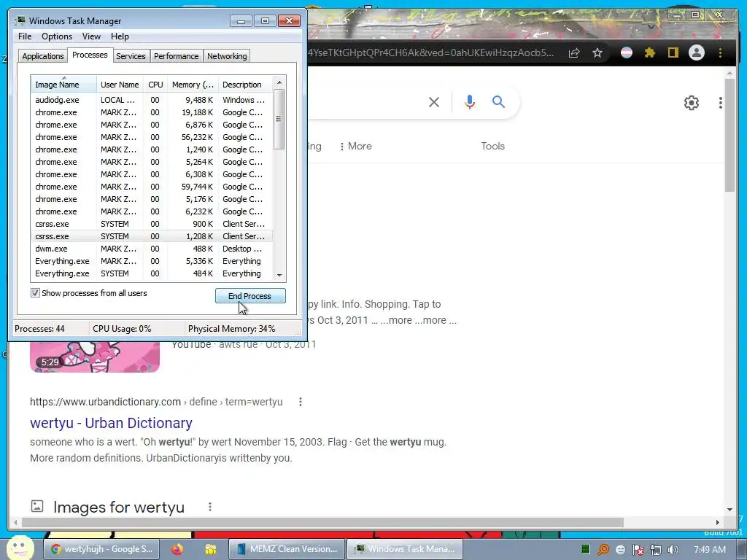Sort processes by Memory column
Screen dimensions: 747x560
[193, 85]
